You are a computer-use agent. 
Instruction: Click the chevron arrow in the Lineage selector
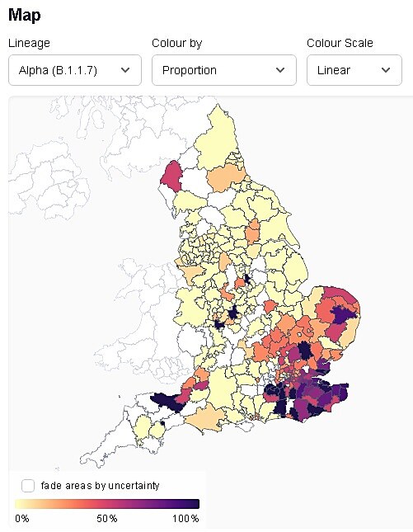pos(125,70)
